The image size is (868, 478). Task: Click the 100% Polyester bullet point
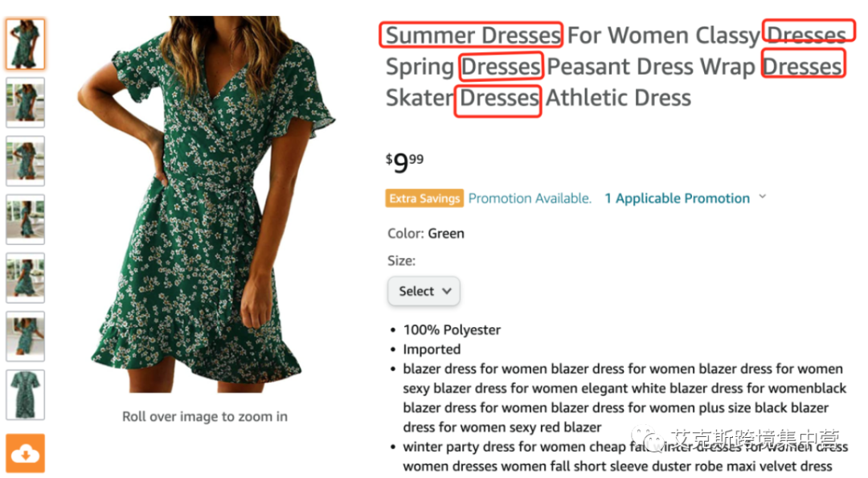pos(452,329)
